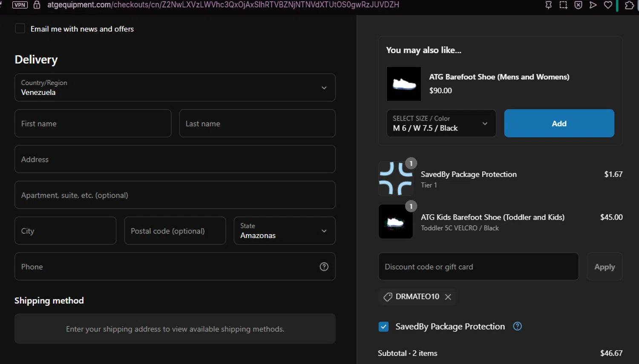Click the atgequipment.com URL in address bar
The height and width of the screenshot is (364, 639).
click(x=223, y=5)
